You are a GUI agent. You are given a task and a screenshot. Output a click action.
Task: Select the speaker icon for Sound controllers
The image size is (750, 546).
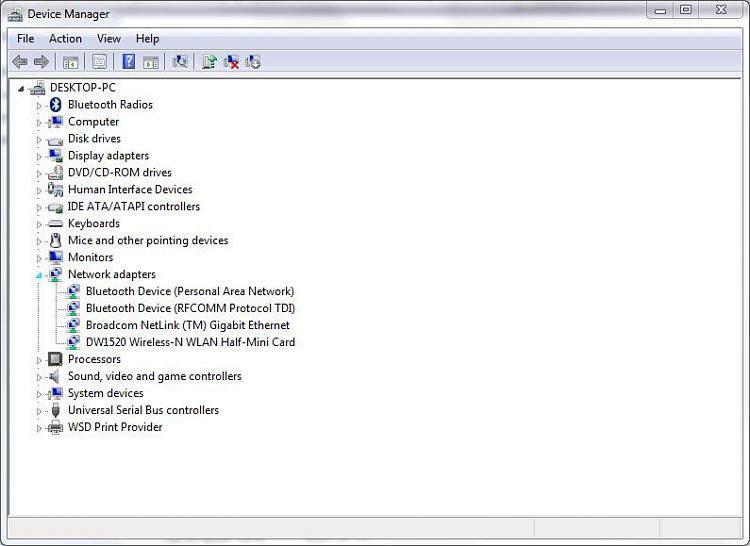[x=54, y=376]
